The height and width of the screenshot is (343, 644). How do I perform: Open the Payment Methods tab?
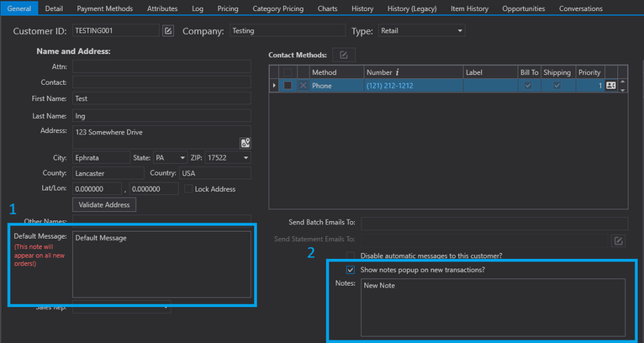click(105, 8)
